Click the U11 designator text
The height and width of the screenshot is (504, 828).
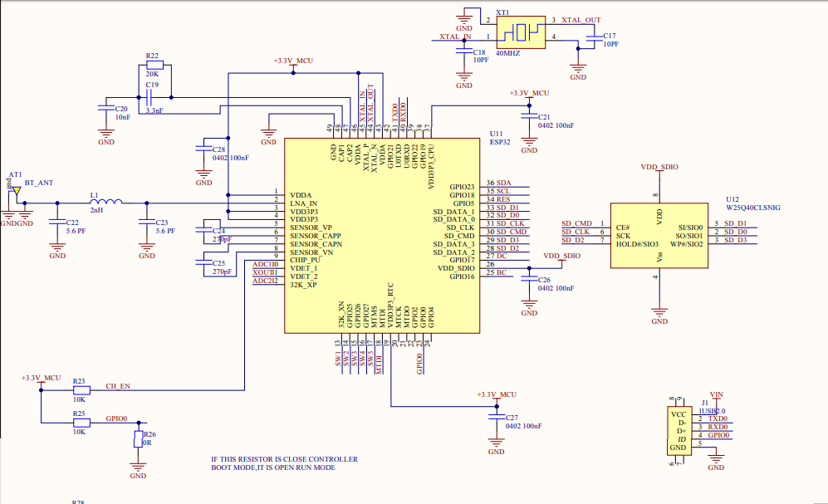(497, 134)
